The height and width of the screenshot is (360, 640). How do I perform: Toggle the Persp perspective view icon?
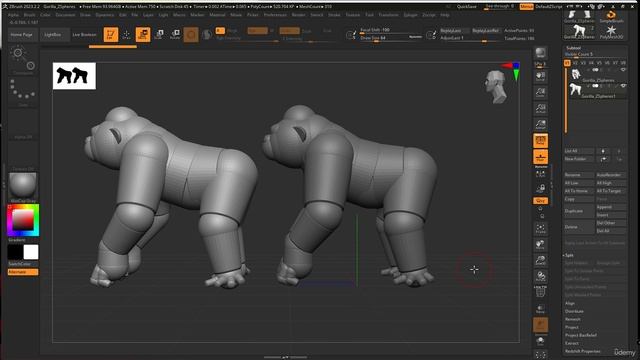[x=540, y=141]
